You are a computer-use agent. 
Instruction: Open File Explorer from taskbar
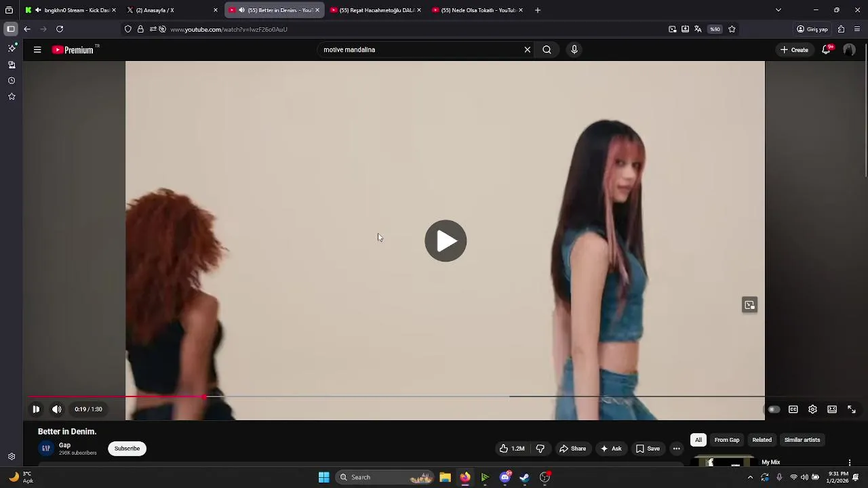[445, 477]
